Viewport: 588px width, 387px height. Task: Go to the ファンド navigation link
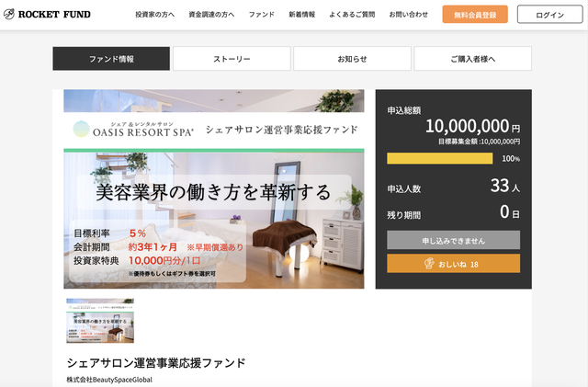tap(261, 15)
